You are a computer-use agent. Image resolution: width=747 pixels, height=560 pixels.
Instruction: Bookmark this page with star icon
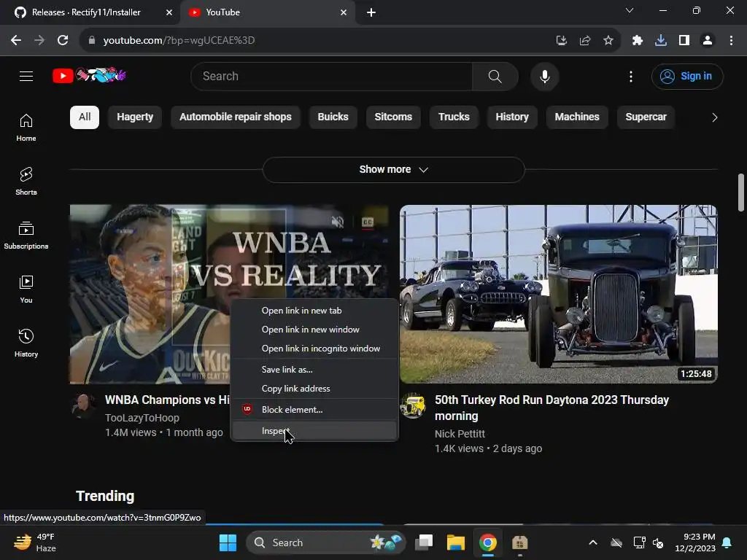[608, 41]
